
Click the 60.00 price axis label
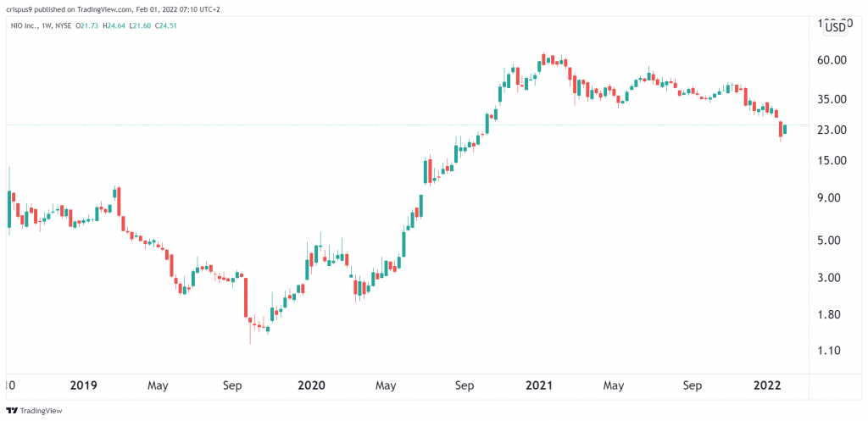click(x=836, y=60)
